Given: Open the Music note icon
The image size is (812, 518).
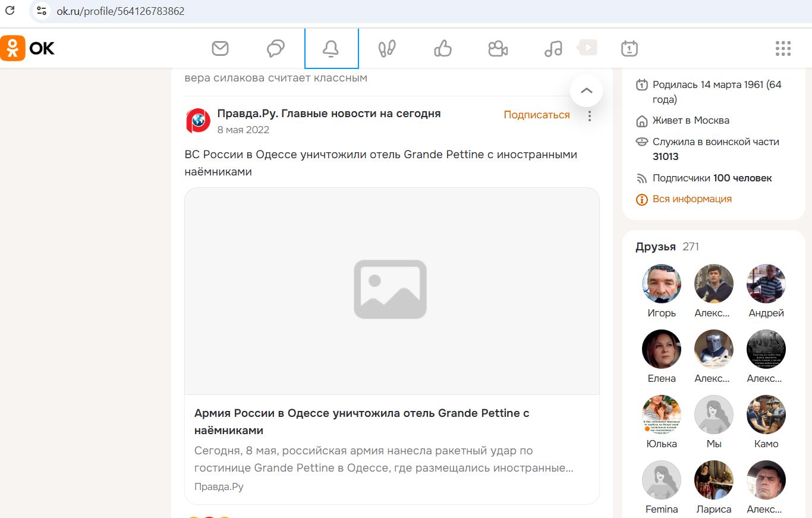Looking at the screenshot, I should (x=553, y=48).
